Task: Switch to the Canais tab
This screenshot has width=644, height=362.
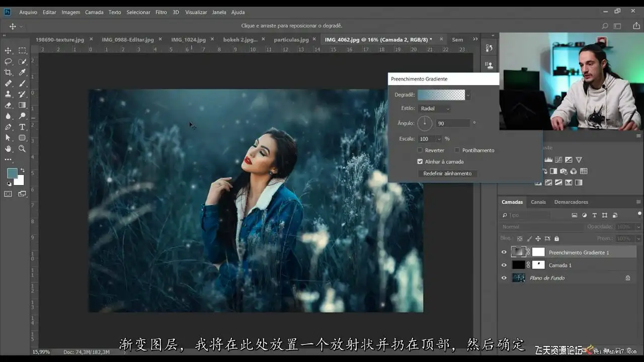Action: pyautogui.click(x=538, y=202)
